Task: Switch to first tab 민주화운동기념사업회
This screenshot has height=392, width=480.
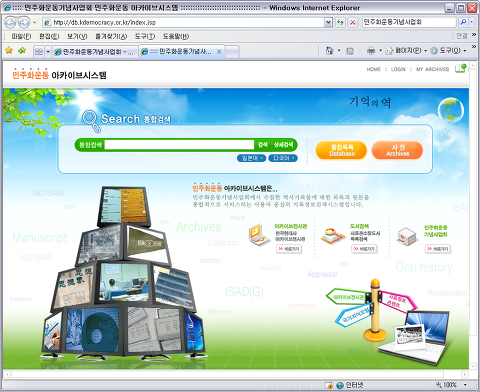Action: pos(95,52)
